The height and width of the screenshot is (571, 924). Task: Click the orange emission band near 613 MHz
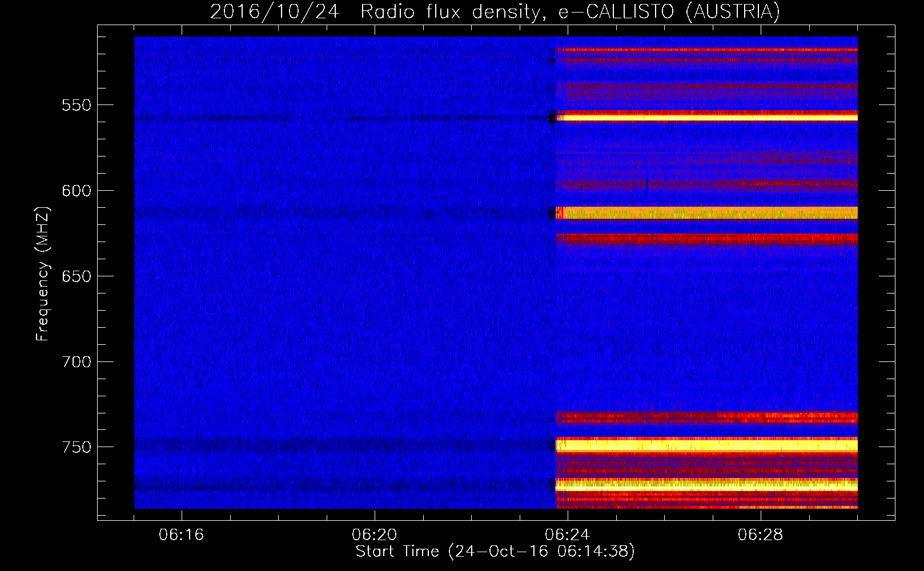click(x=707, y=213)
